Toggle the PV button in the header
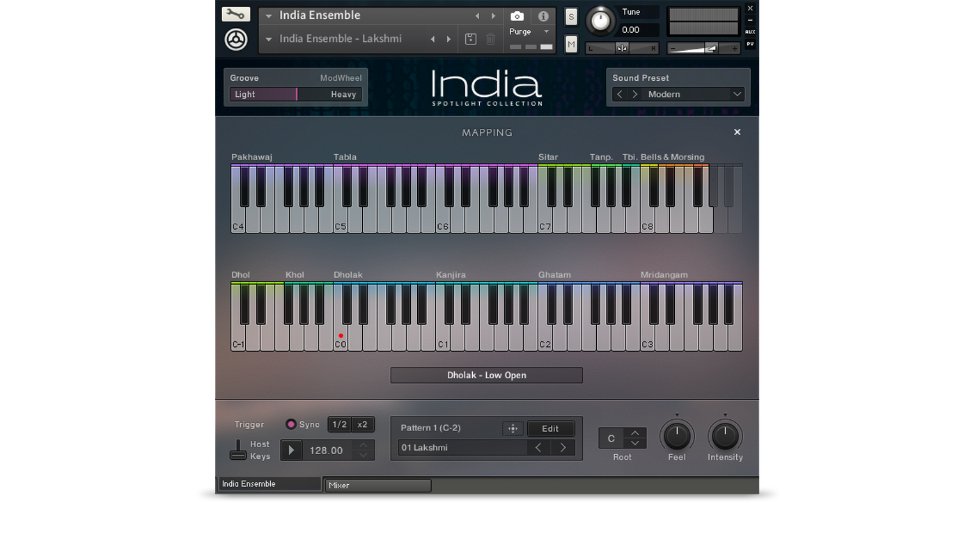Viewport: 975px width, 560px height. [x=750, y=44]
